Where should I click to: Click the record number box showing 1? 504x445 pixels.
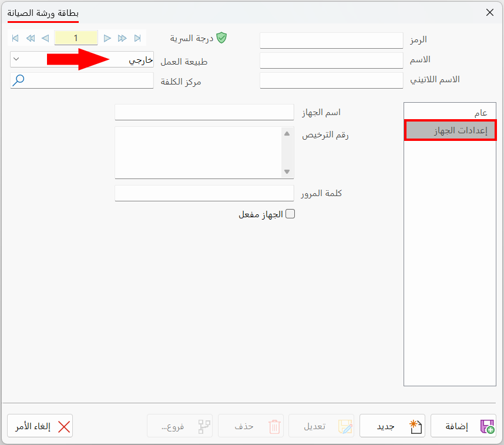(76, 38)
